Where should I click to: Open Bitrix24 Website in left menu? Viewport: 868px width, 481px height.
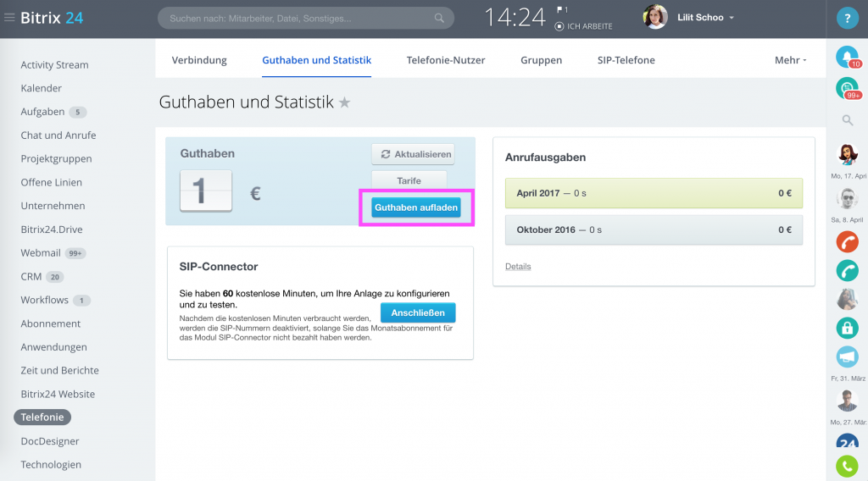coord(58,394)
